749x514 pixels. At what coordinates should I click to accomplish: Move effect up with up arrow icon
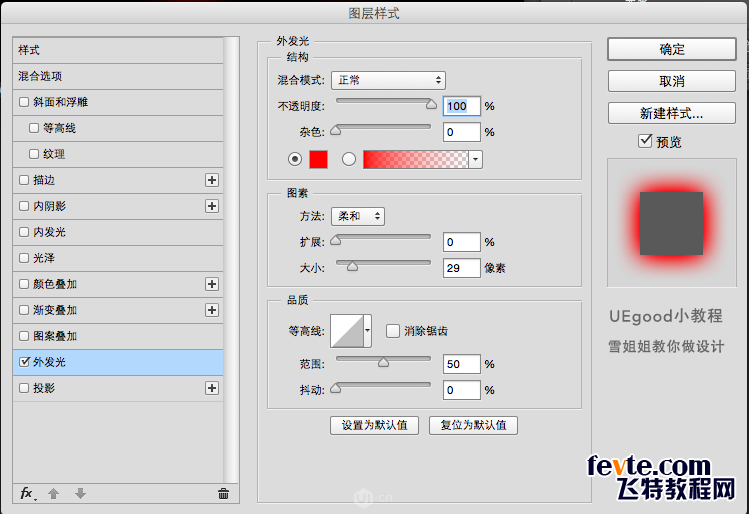54,493
